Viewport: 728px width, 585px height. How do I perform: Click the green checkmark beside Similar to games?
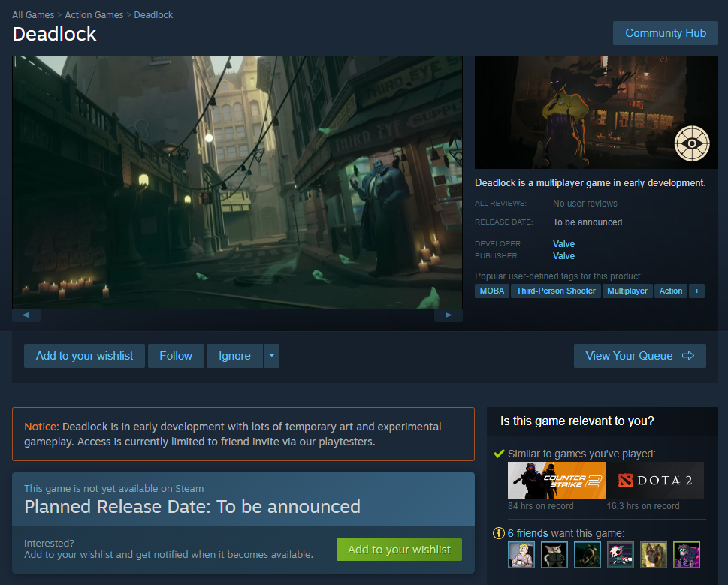pyautogui.click(x=499, y=454)
